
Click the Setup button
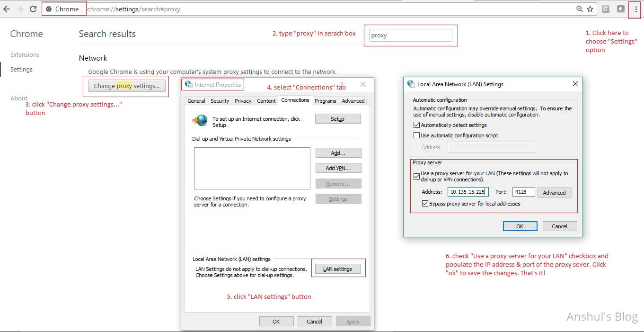338,119
